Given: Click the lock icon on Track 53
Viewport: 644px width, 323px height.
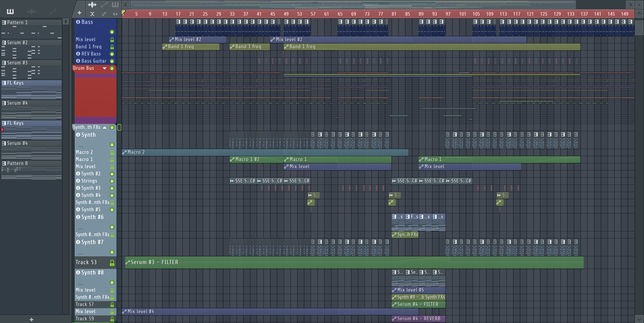Looking at the screenshot, I should click(x=112, y=263).
